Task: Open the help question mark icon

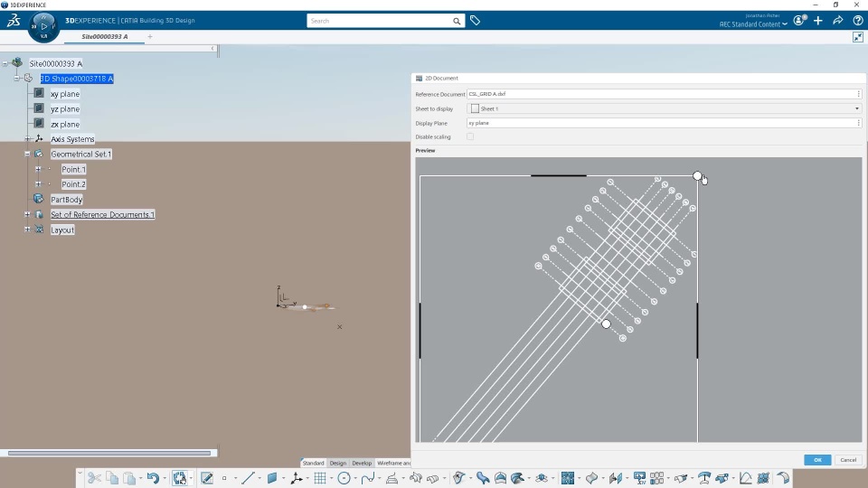Action: point(857,21)
